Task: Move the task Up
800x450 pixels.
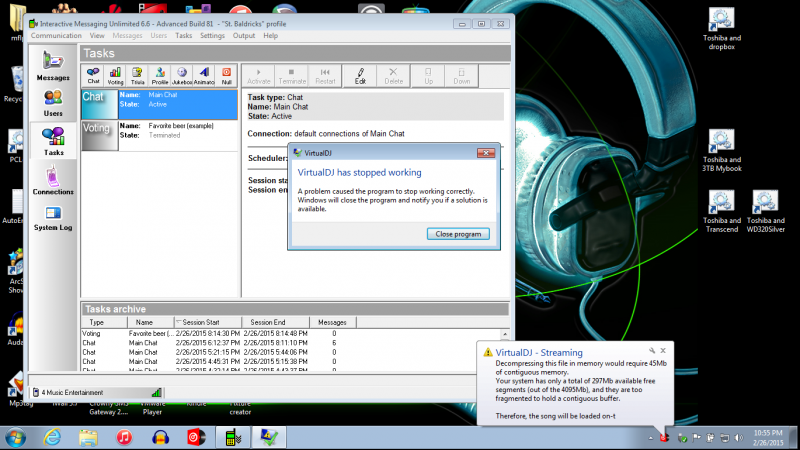Action: (429, 76)
